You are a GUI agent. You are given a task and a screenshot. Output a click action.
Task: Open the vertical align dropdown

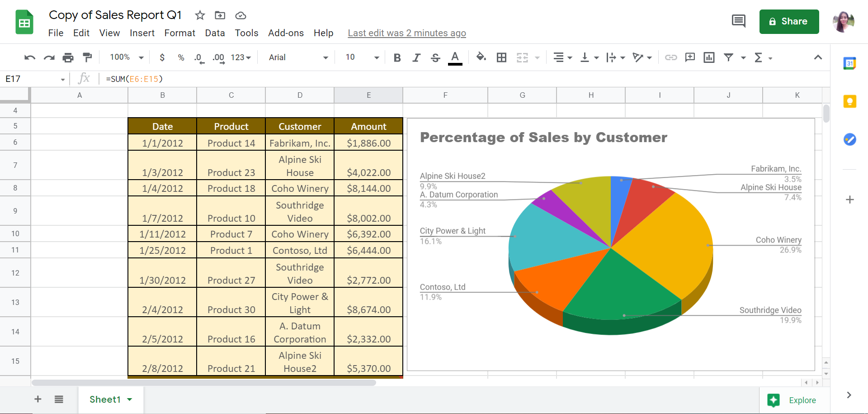click(x=590, y=57)
